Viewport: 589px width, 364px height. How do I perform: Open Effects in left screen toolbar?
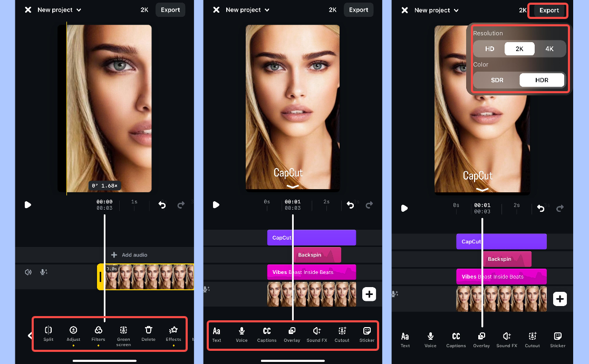coord(173,333)
